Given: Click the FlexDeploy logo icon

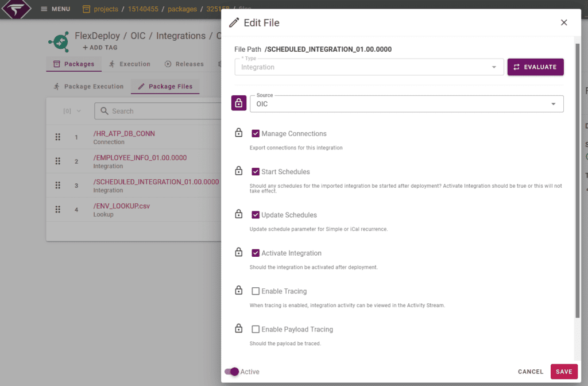Looking at the screenshot, I should pos(16,9).
